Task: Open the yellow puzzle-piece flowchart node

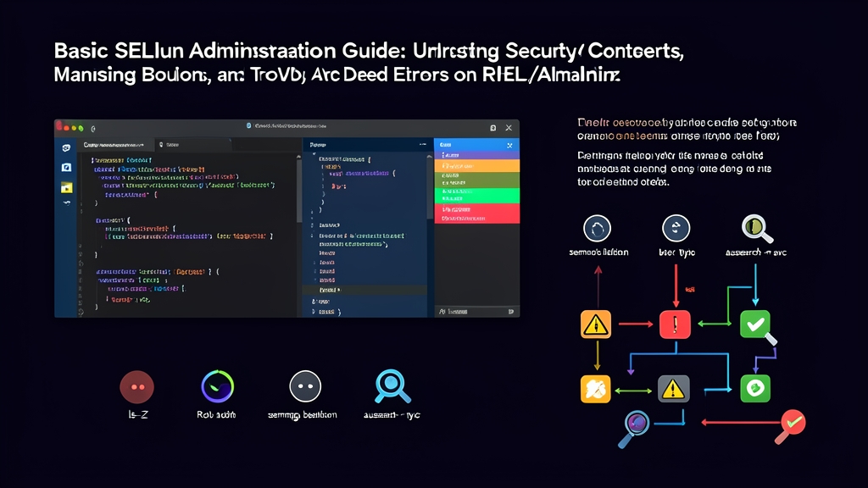Action: click(596, 389)
